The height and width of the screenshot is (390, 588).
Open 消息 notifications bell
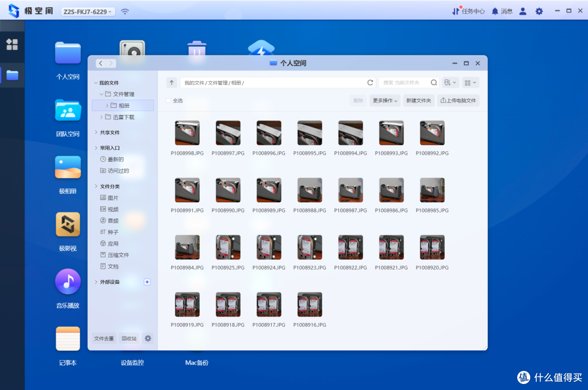coord(502,11)
